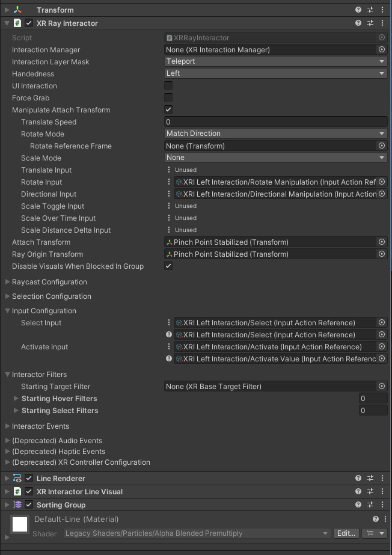This screenshot has width=392, height=555.
Task: Enable the UI Interaction checkbox
Action: (168, 86)
